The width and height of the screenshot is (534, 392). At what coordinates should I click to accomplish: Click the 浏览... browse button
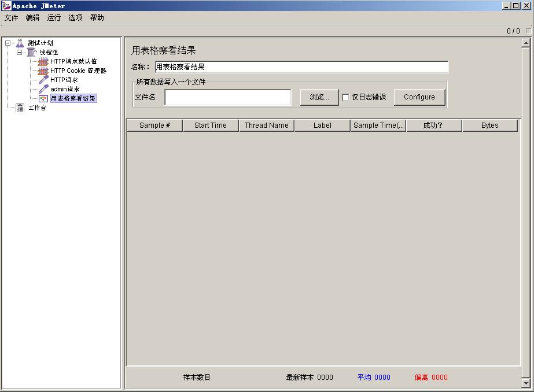319,97
